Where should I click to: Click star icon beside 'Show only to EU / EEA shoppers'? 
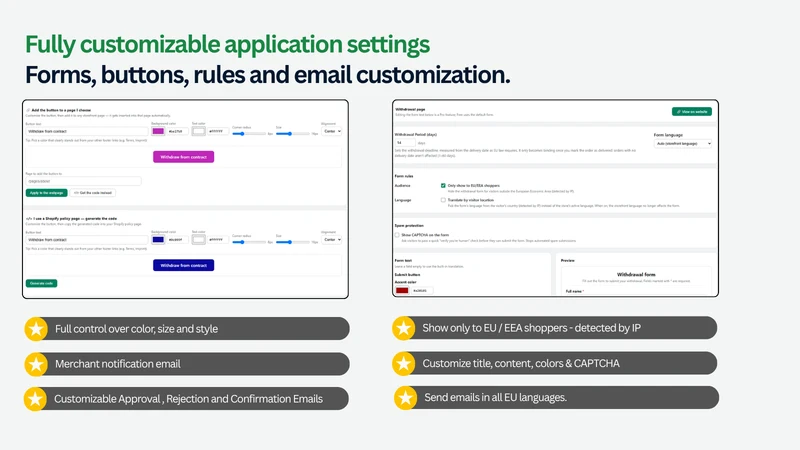404,328
